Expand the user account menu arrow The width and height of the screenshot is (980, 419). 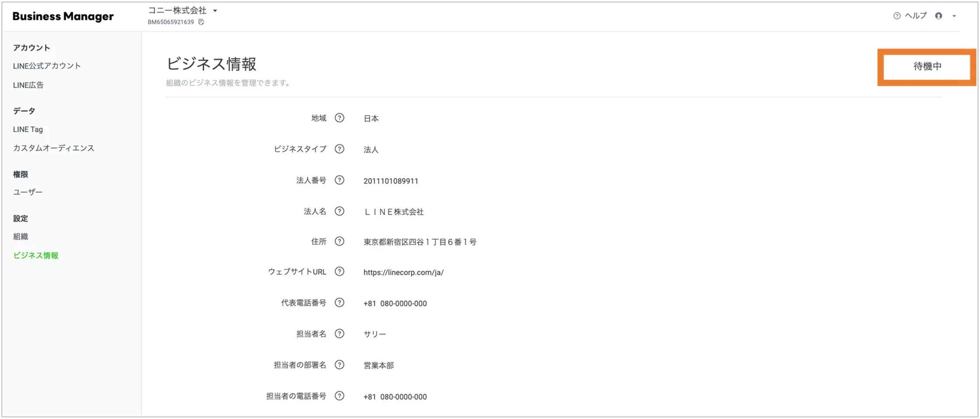(954, 16)
